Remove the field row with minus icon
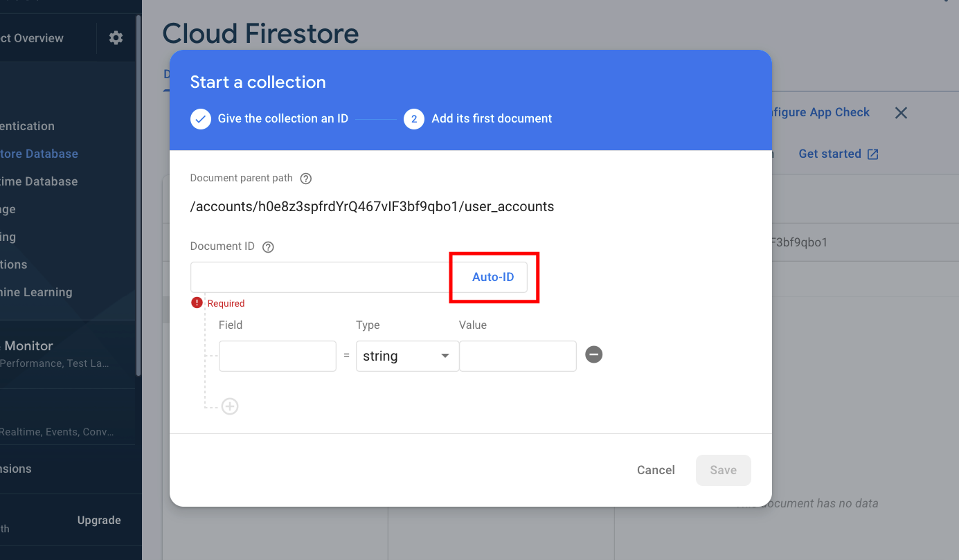 click(x=594, y=354)
